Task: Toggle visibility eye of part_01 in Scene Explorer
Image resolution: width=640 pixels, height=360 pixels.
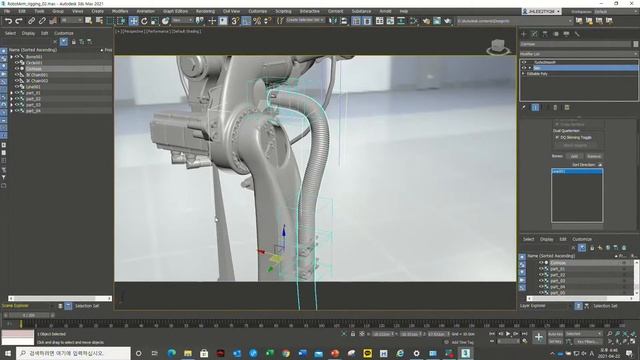Action: pos(17,93)
